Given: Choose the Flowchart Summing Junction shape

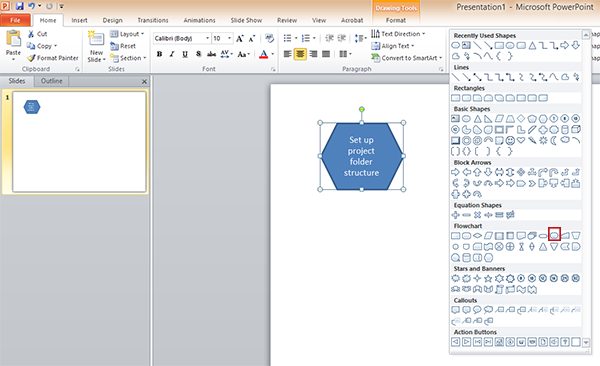Looking at the screenshot, I should (499, 247).
